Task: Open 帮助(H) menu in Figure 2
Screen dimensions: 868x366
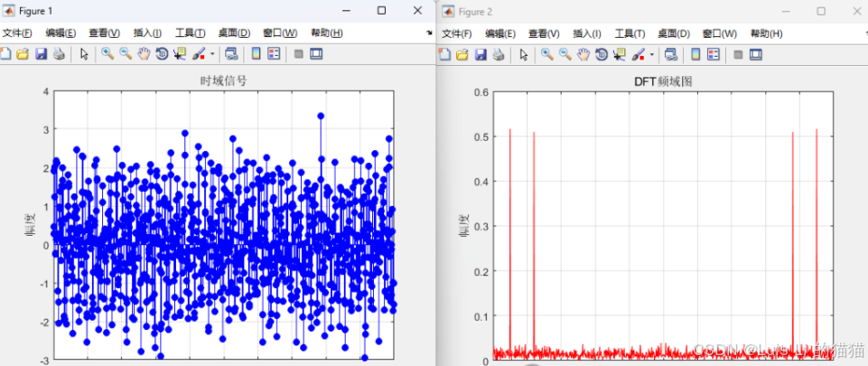Action: (766, 33)
